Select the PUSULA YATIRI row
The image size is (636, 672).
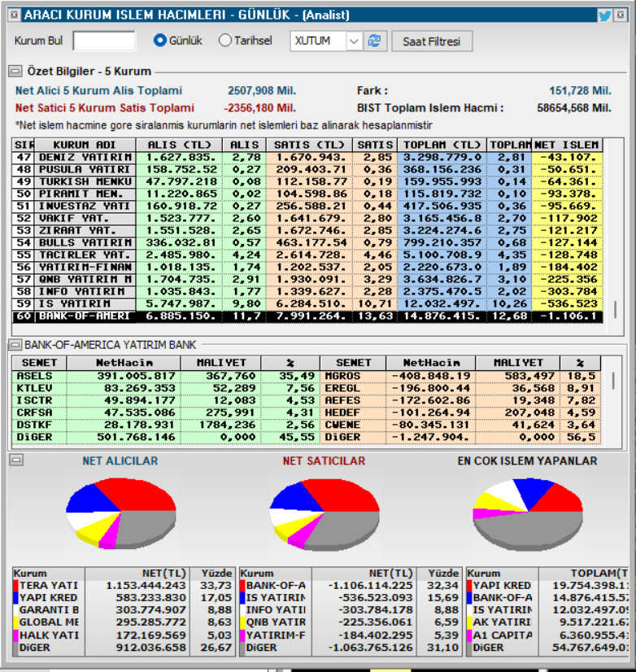coord(307,170)
